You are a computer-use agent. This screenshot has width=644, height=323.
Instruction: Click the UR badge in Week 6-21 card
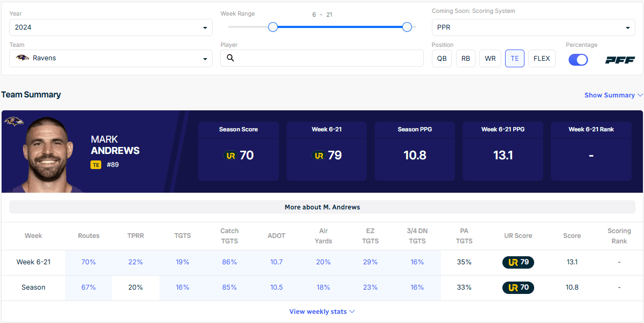[318, 156]
